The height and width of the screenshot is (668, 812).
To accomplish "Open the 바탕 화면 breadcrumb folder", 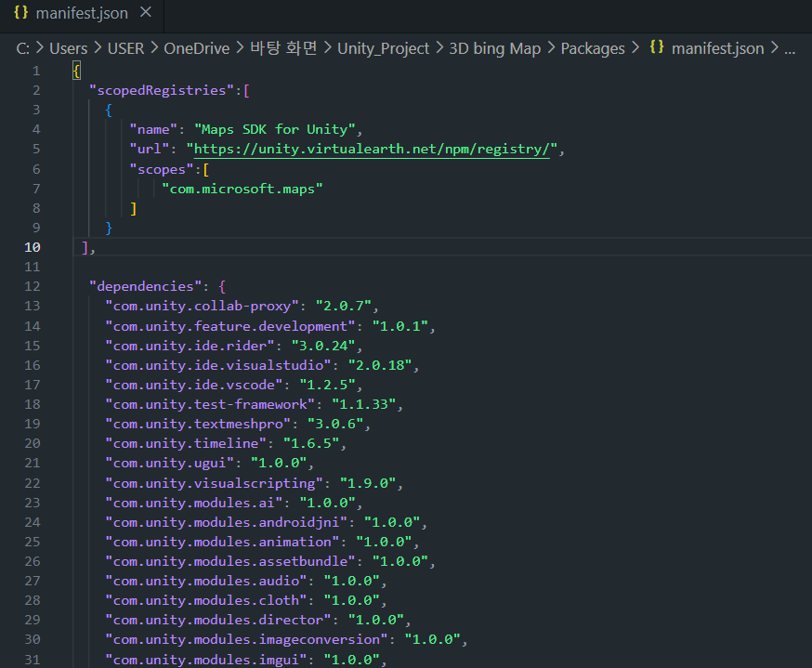I will pos(283,48).
